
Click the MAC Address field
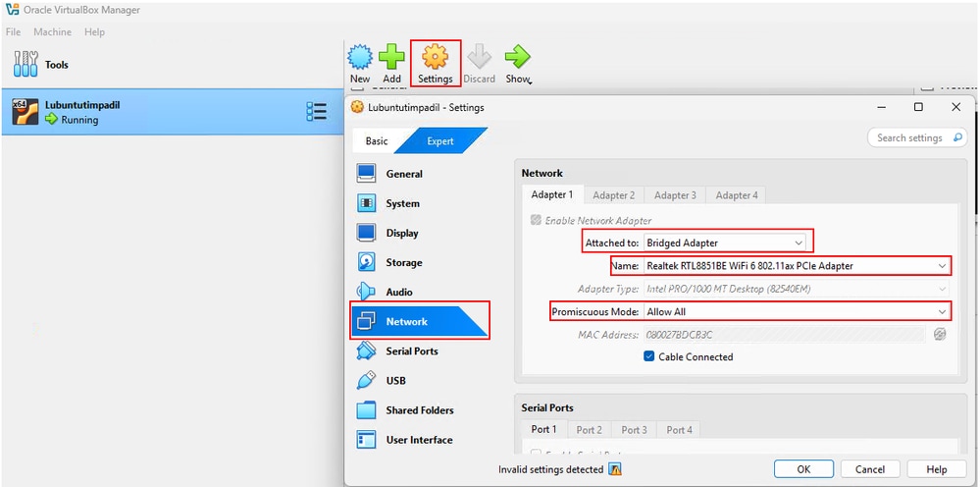tap(785, 335)
